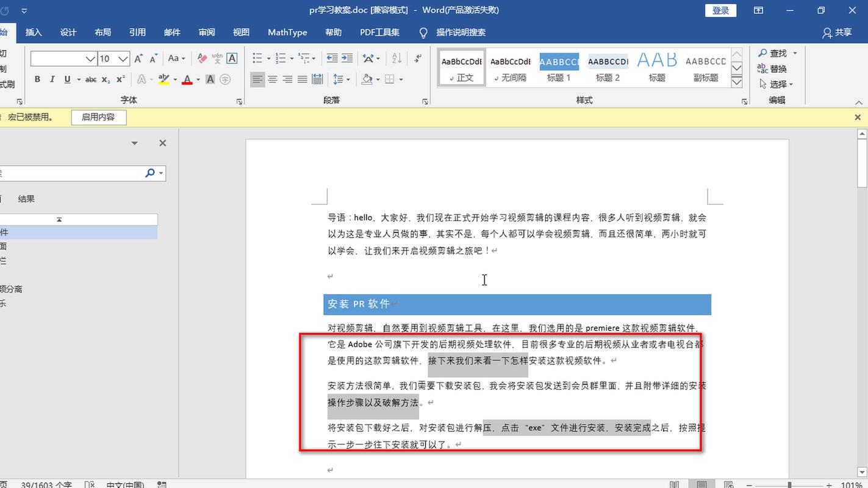This screenshot has height=488, width=868.
Task: Shrink the font size
Action: tap(154, 59)
